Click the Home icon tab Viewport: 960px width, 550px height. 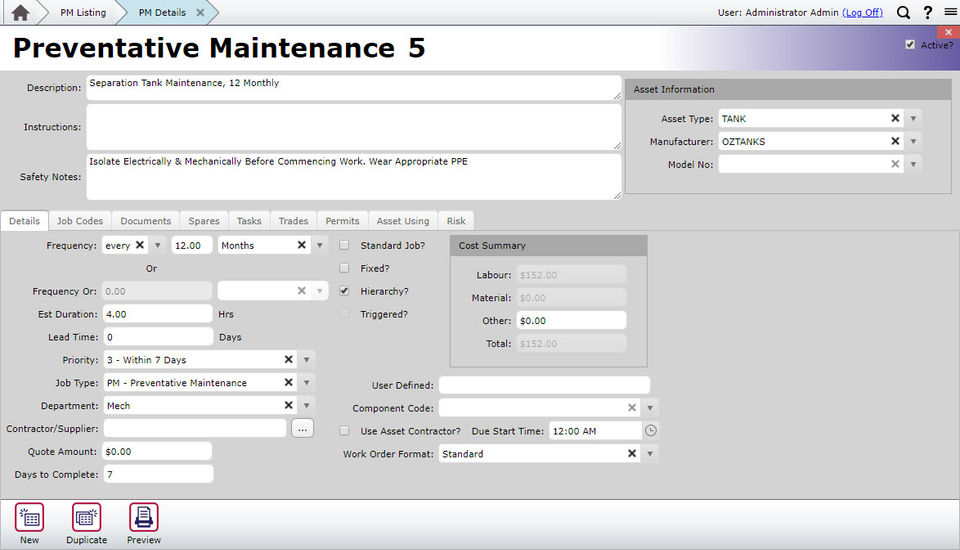pos(20,13)
